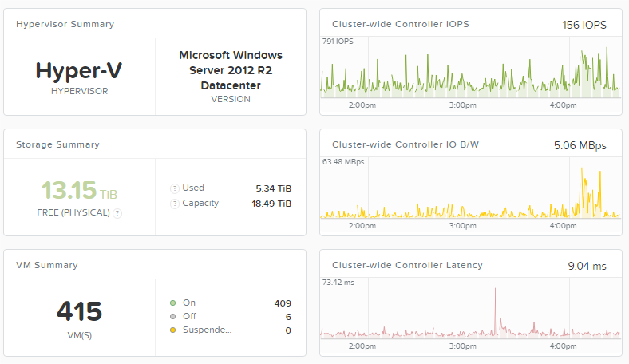Click the 63.48 MBps peak label
629x364 pixels.
pos(343,162)
